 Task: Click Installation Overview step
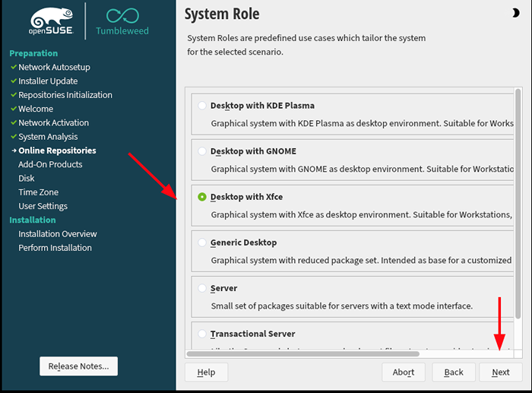tap(57, 234)
